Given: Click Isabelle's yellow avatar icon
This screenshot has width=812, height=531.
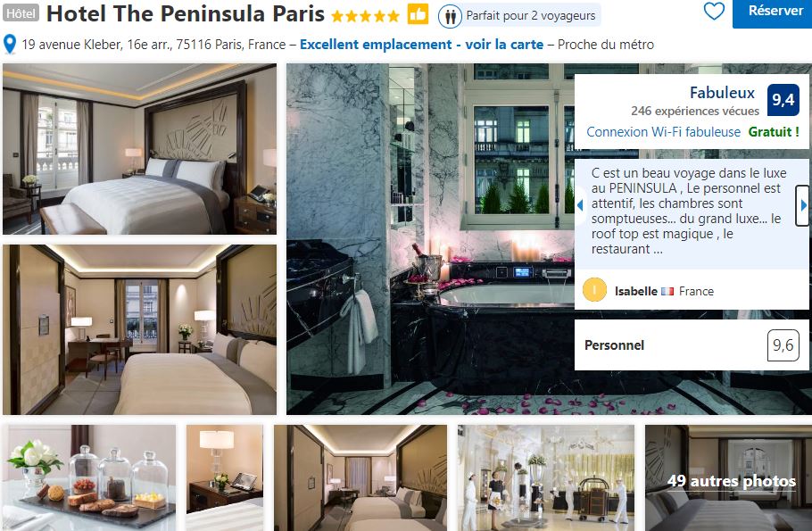Looking at the screenshot, I should pos(594,290).
